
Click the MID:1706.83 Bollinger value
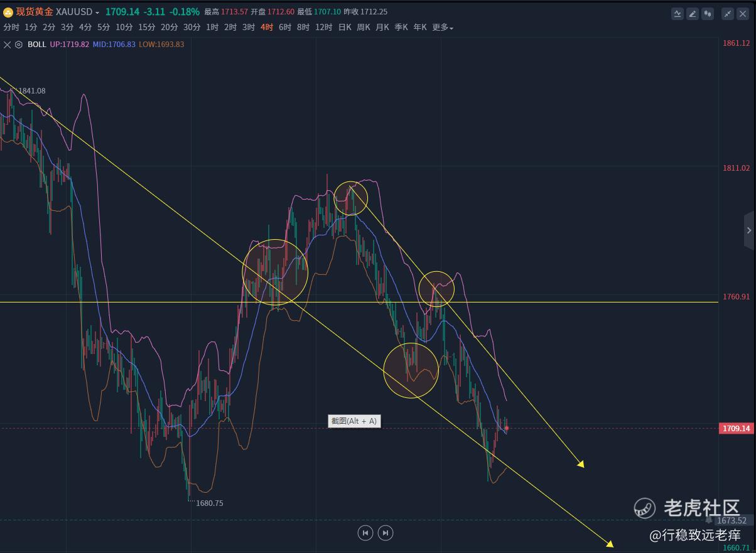tap(114, 45)
